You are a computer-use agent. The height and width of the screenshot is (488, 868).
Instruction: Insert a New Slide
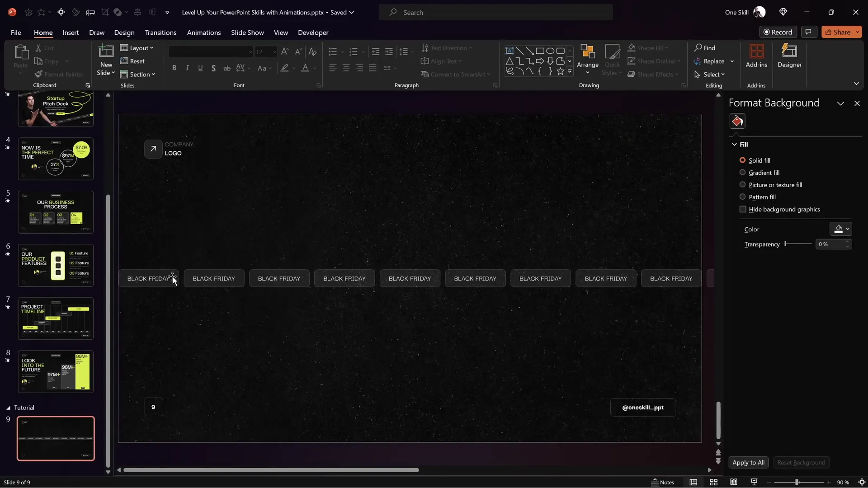[106, 59]
